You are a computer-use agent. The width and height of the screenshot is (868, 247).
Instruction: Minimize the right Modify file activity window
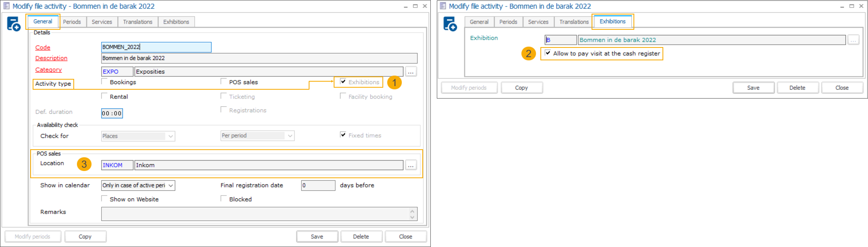click(x=842, y=6)
